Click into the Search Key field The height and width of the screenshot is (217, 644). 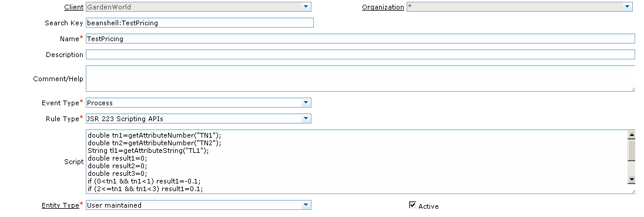(x=200, y=22)
